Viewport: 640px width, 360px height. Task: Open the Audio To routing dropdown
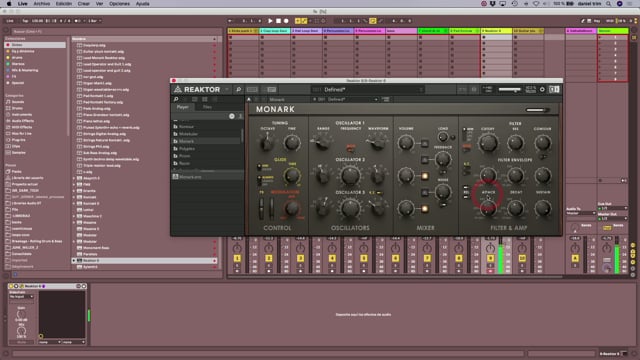581,213
